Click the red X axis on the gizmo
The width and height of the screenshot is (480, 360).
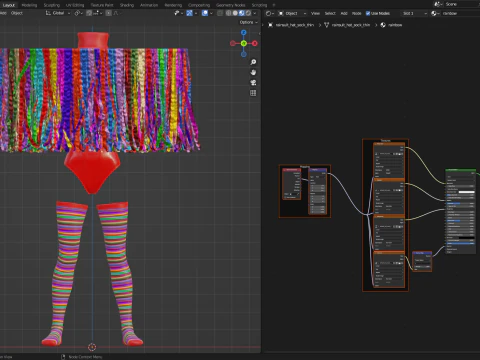[255, 43]
